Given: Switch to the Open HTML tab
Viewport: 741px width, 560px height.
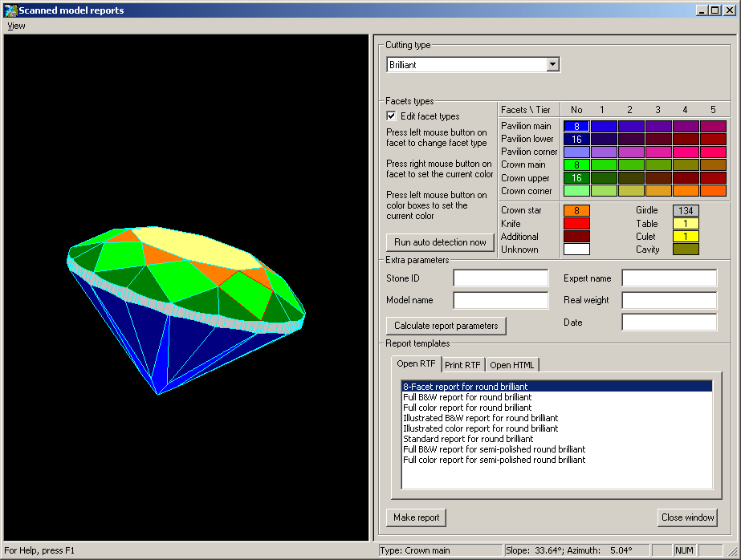Looking at the screenshot, I should 513,365.
